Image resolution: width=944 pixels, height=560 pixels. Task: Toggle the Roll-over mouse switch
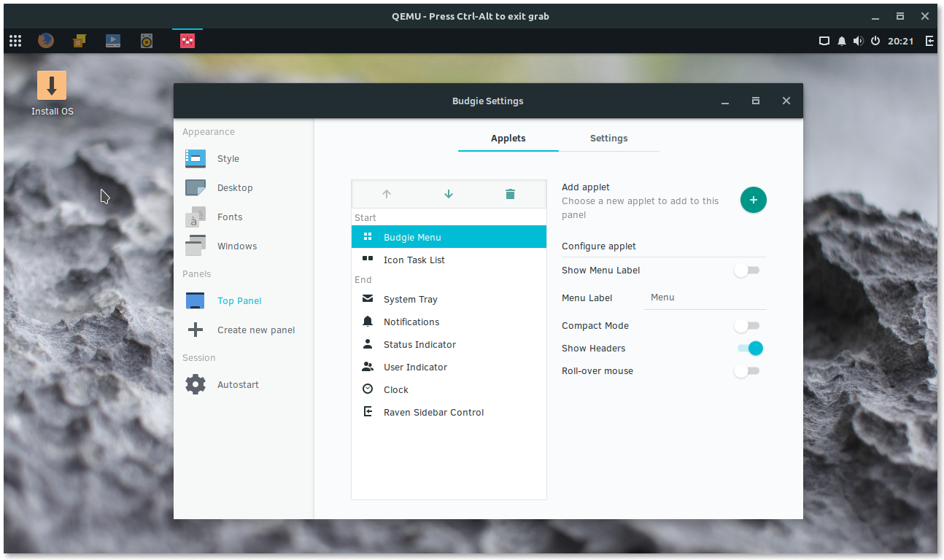point(747,371)
